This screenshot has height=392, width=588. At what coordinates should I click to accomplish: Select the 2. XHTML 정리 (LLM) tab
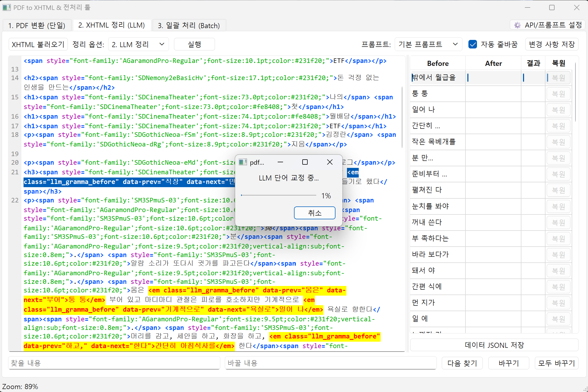112,25
